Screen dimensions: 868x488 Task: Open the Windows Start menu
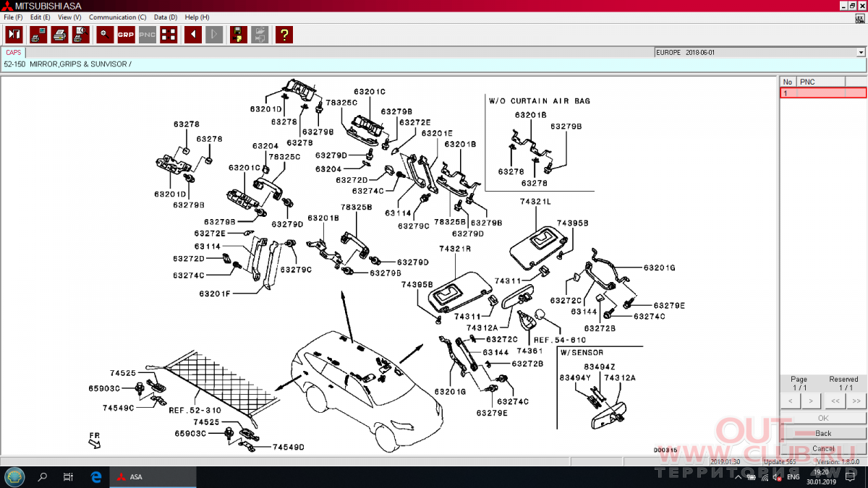(x=14, y=477)
